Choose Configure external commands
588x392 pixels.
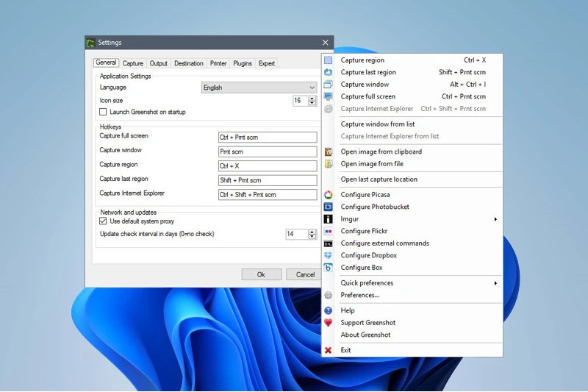coord(412,243)
